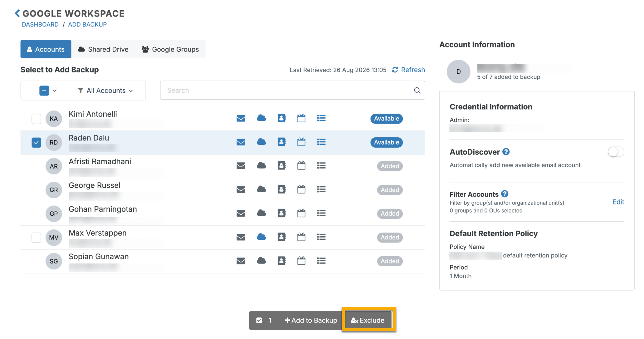Screen dimensions: 644x339
Task: Enable the AutoDiscover switch
Action: pyautogui.click(x=616, y=152)
